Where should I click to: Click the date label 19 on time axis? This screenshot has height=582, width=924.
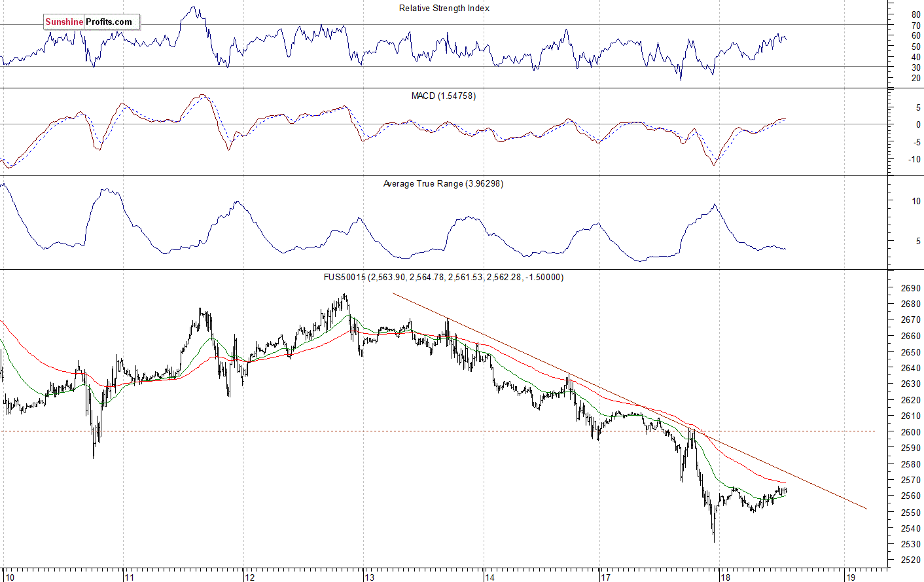(850, 577)
